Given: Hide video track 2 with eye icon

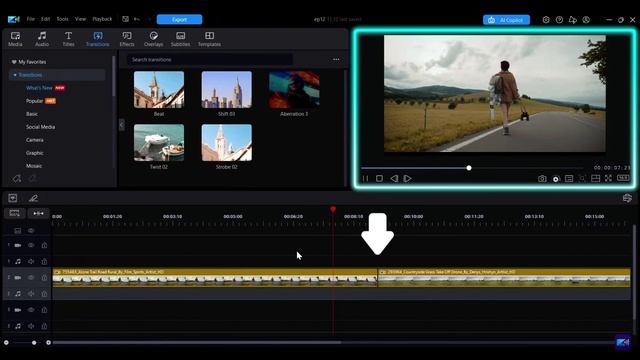Looking at the screenshot, I should pos(31,278).
